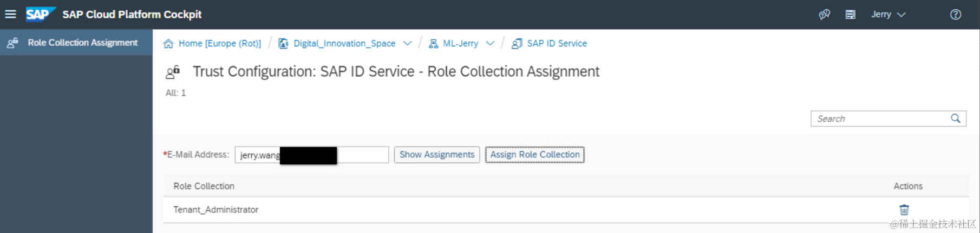Image resolution: width=980 pixels, height=233 pixels.
Task: Select Role Collection Assignment in sidebar
Action: [82, 43]
